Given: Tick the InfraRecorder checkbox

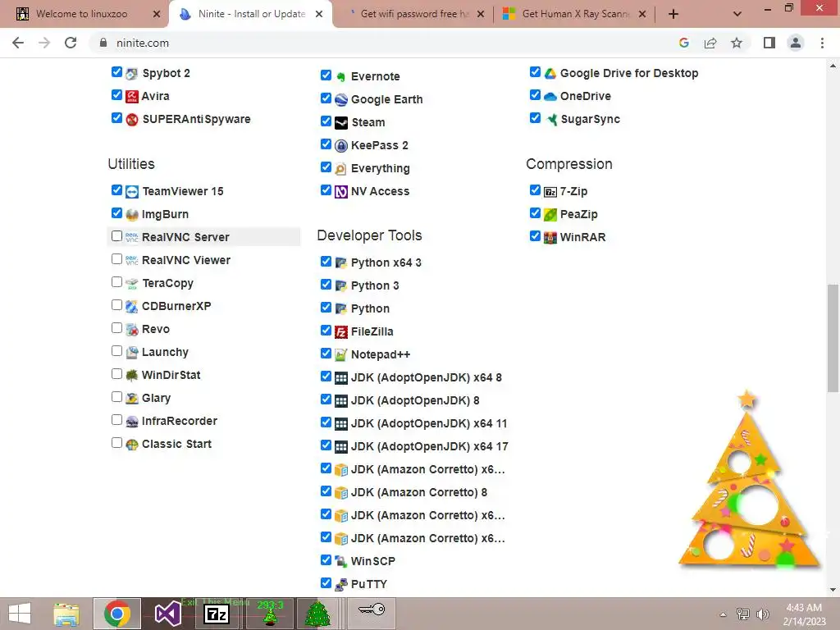Looking at the screenshot, I should 116,420.
